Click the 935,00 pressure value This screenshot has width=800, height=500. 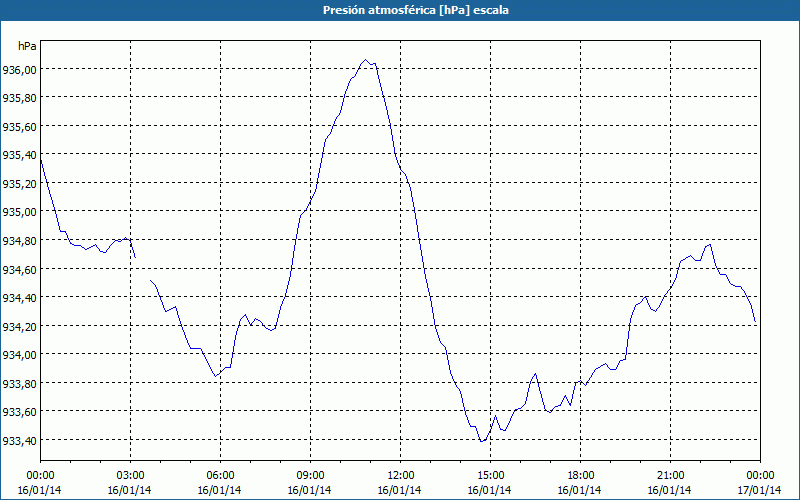click(19, 212)
